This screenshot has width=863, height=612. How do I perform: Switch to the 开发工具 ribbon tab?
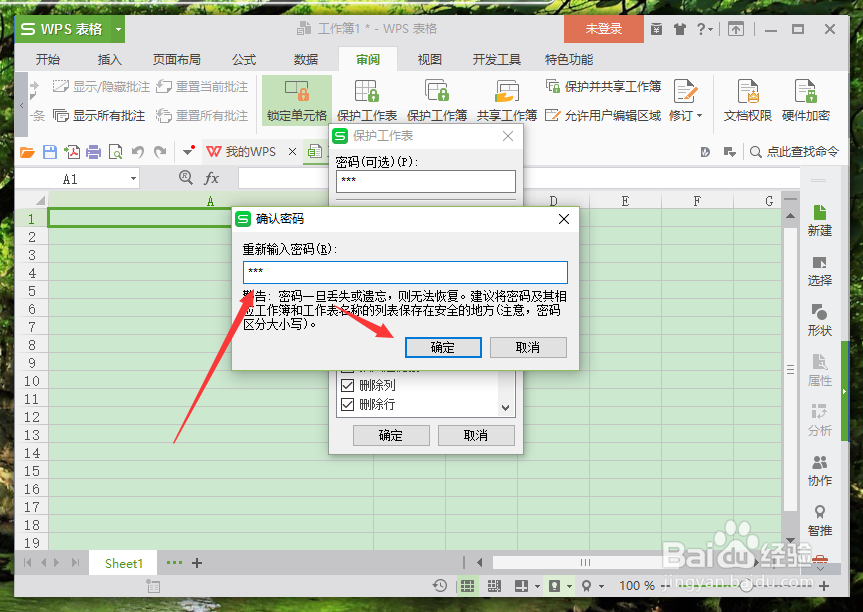pyautogui.click(x=496, y=59)
